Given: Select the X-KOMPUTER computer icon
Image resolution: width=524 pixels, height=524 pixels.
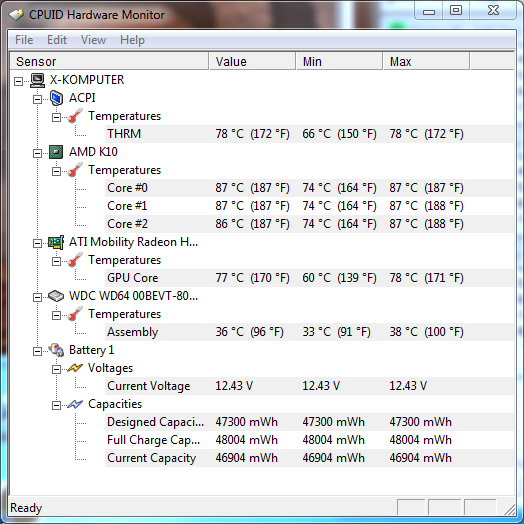Looking at the screenshot, I should pos(37,80).
